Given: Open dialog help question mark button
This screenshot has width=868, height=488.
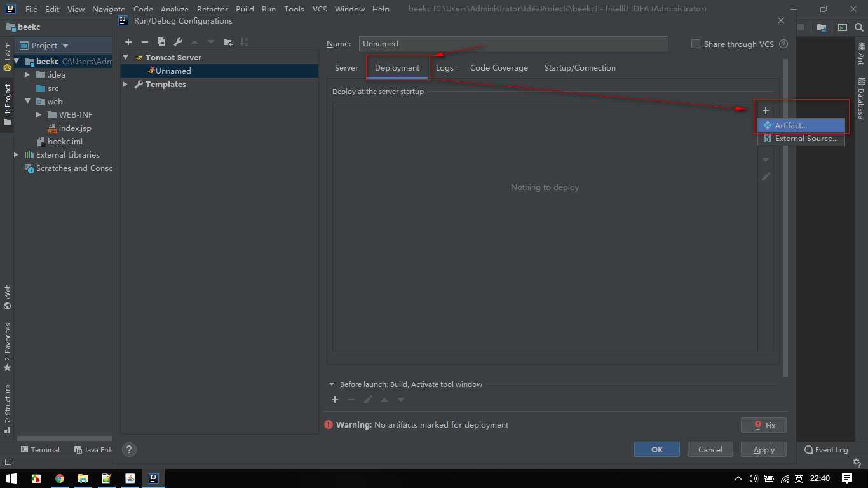Looking at the screenshot, I should click(x=129, y=449).
